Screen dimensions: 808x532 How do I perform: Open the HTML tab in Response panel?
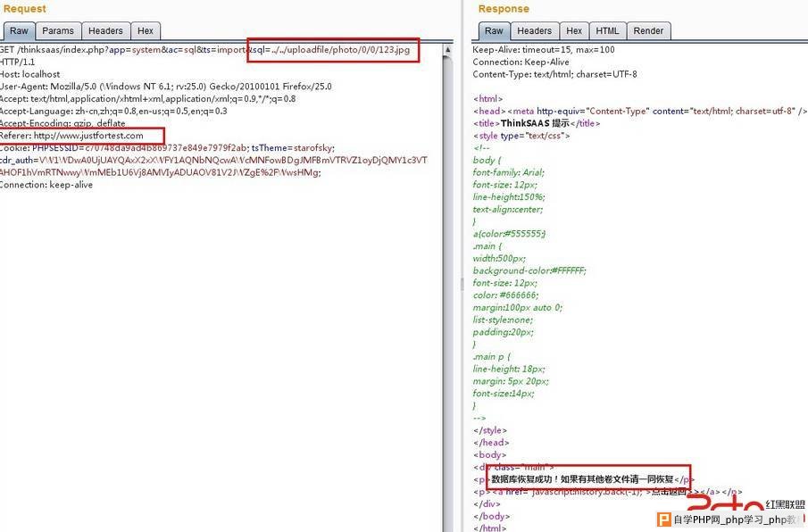click(x=607, y=31)
